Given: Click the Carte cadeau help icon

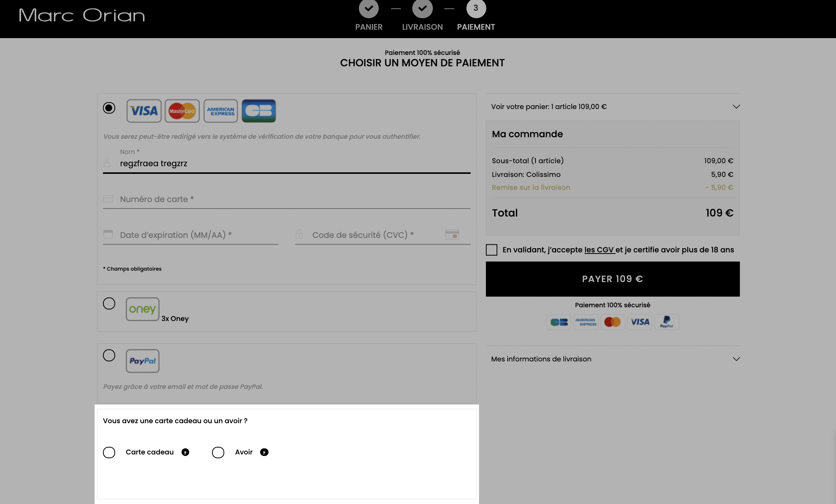Looking at the screenshot, I should tap(185, 452).
